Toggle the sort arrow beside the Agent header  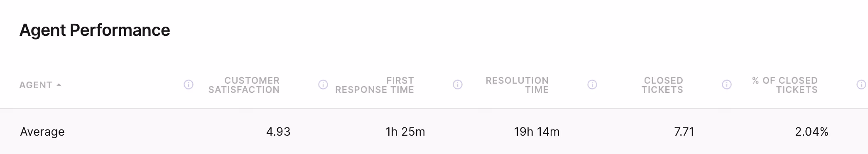(x=59, y=85)
